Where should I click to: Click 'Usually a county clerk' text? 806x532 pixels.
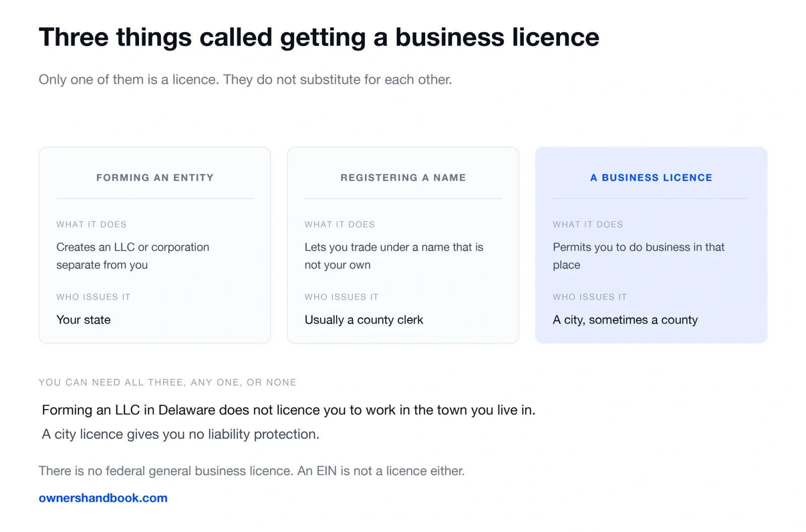[x=364, y=320]
